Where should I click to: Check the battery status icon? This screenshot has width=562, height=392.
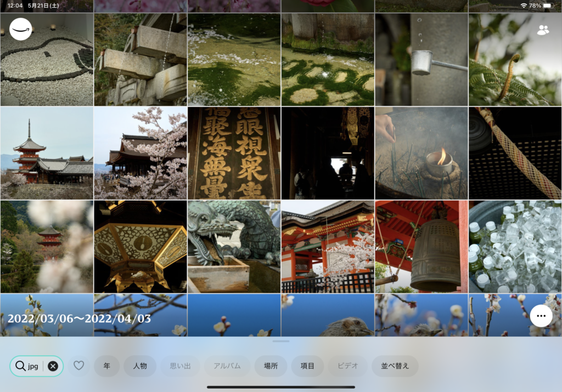(548, 5)
